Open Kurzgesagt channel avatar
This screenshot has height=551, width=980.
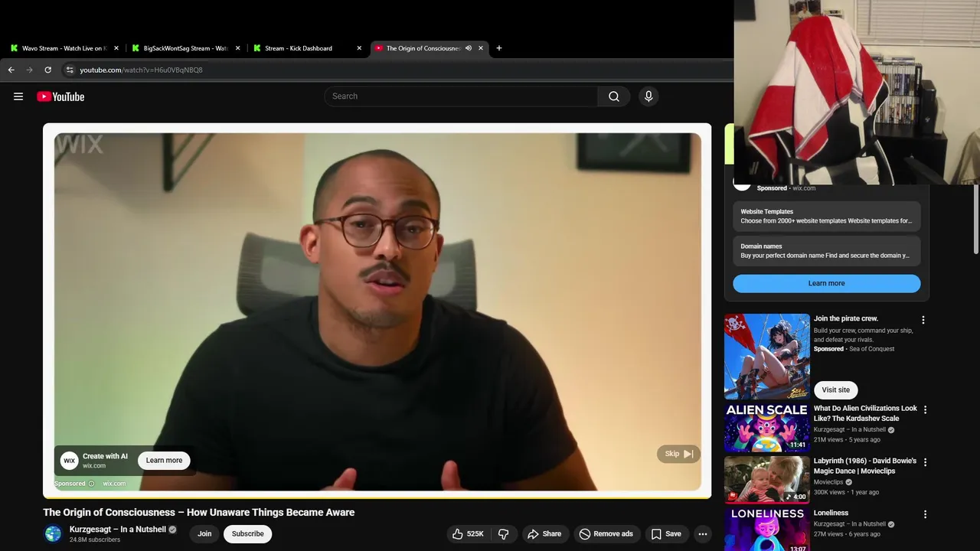pyautogui.click(x=53, y=533)
